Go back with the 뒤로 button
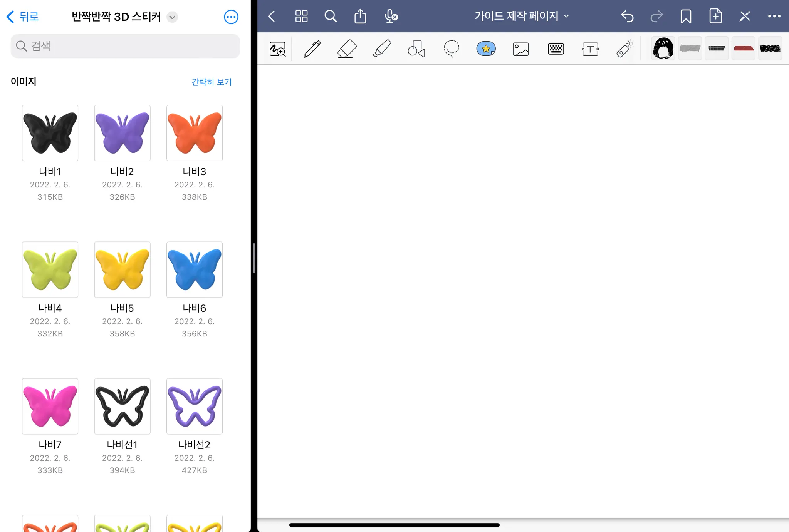Screen dimensions: 789x532 pos(23,17)
